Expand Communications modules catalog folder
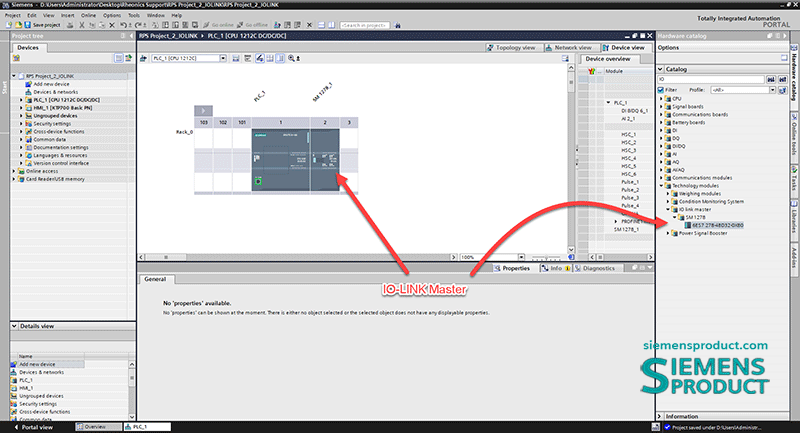The height and width of the screenshot is (433, 800). coord(662,178)
